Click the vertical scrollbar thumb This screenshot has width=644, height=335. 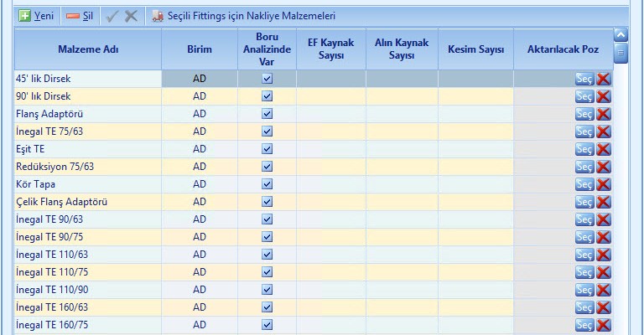pyautogui.click(x=621, y=54)
